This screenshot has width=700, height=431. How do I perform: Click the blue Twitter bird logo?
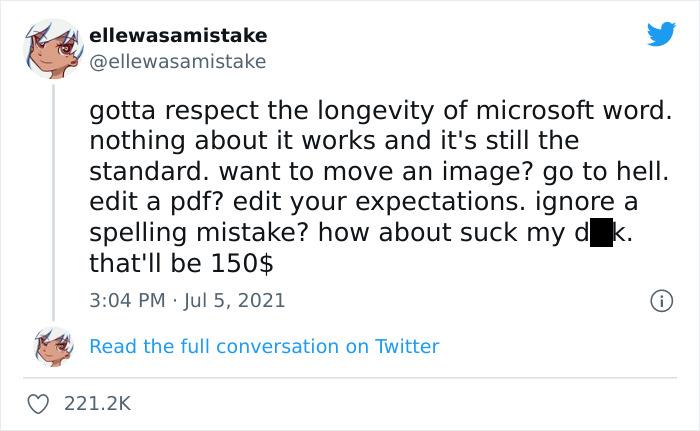tap(660, 35)
